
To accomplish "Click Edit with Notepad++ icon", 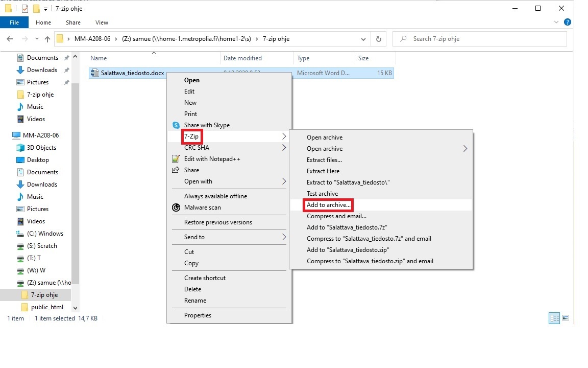I will (x=176, y=159).
